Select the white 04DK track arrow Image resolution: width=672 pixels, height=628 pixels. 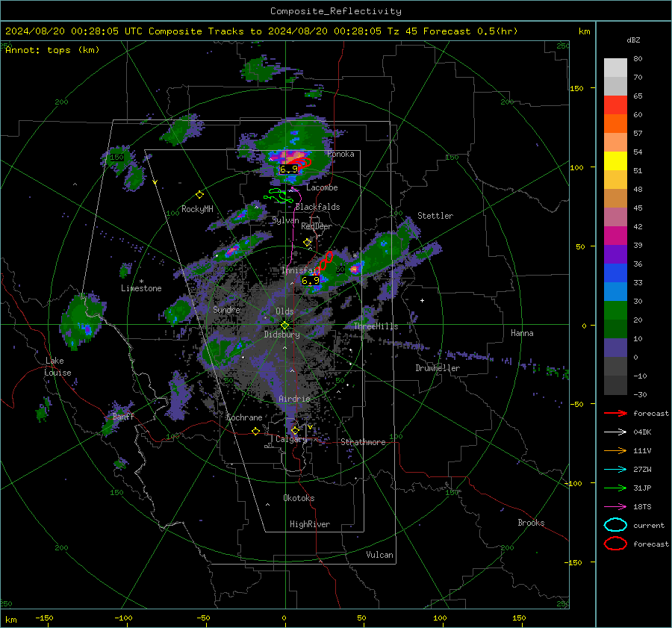click(615, 432)
